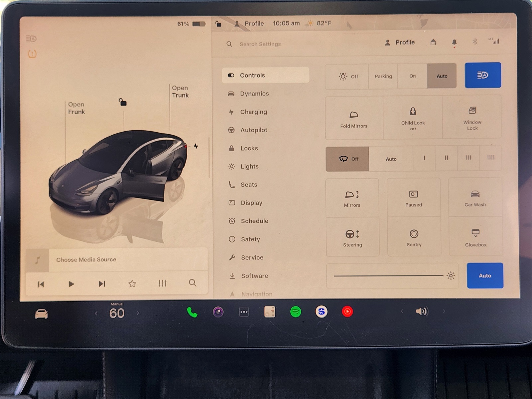Screen dimensions: 532x399
Task: Toggle auto display brightness
Action: [x=485, y=276]
